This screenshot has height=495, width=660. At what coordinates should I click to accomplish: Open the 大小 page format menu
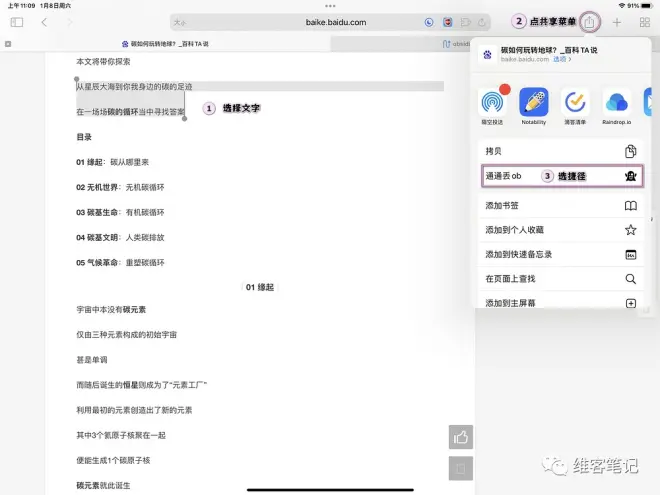tap(180, 22)
